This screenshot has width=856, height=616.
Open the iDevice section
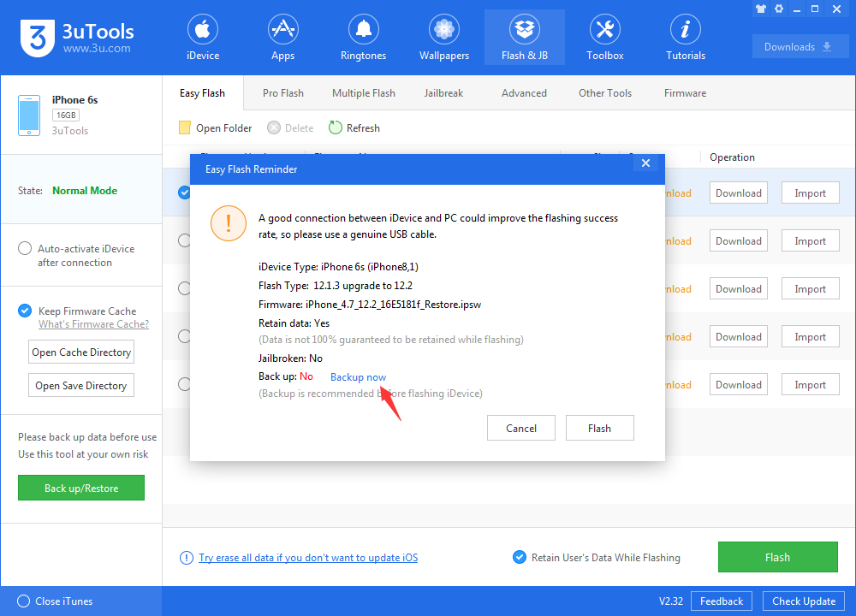(x=203, y=38)
